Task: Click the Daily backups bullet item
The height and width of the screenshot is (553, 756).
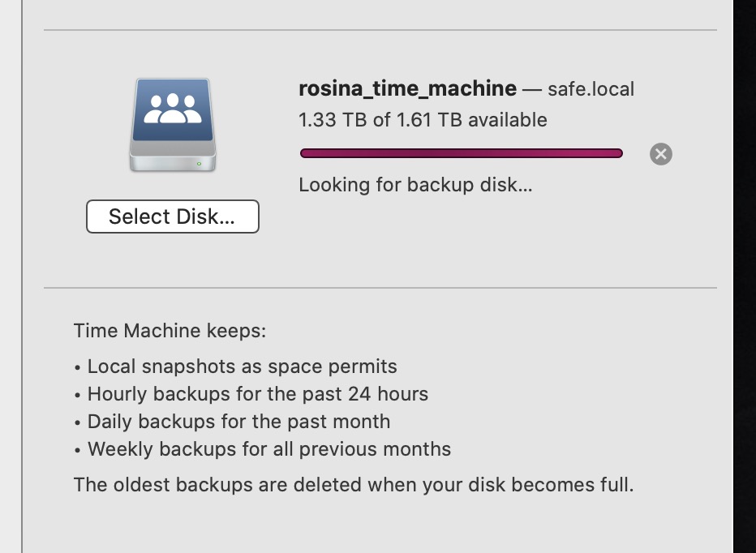Action: pyautogui.click(x=232, y=421)
